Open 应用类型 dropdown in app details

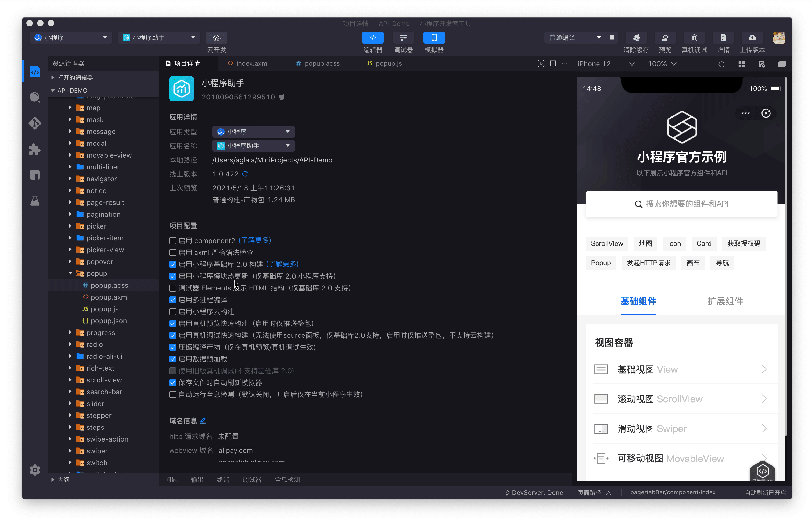tap(253, 131)
